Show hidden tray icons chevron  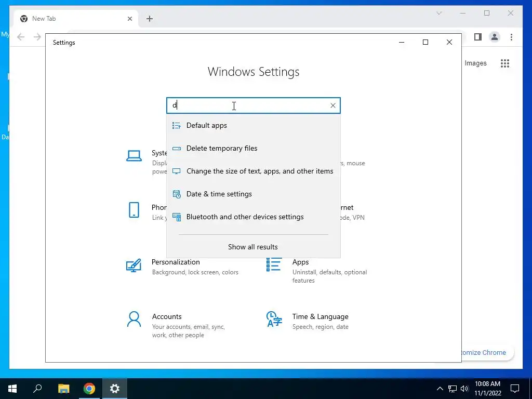point(440,389)
